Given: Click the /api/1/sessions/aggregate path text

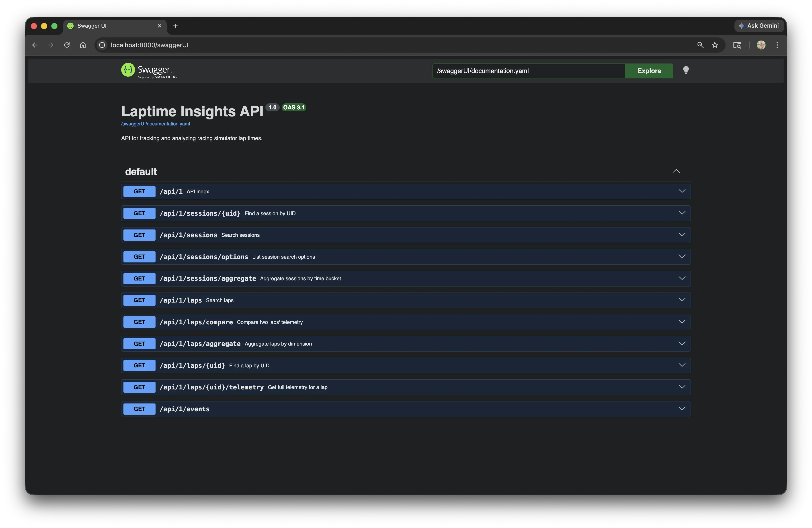Looking at the screenshot, I should point(208,278).
